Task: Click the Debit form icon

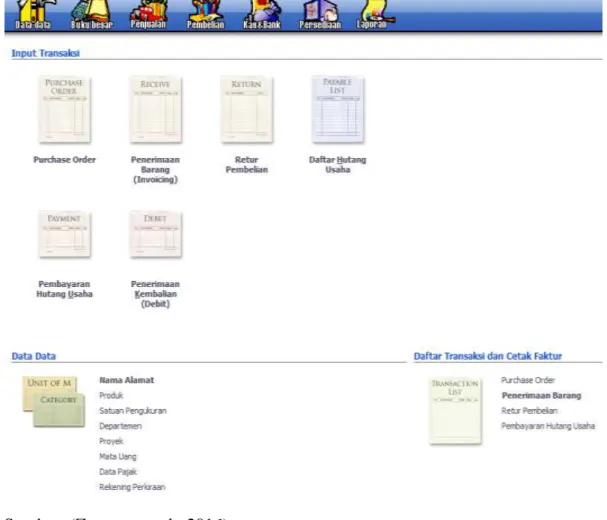Action: [155, 234]
